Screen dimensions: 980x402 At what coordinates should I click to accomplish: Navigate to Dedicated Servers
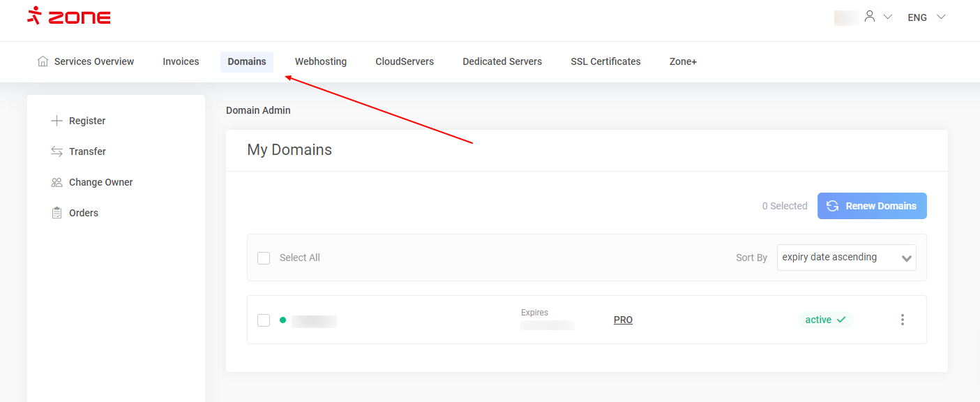[502, 61]
